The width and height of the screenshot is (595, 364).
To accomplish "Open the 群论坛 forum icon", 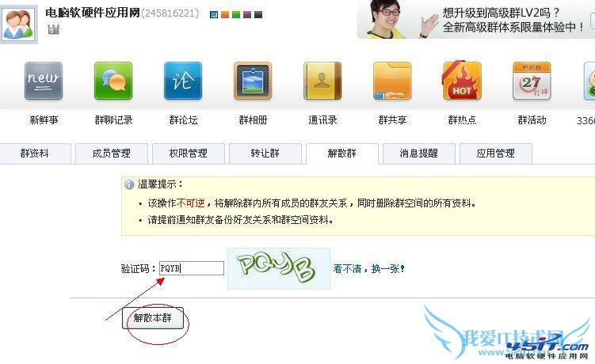I will (x=183, y=81).
